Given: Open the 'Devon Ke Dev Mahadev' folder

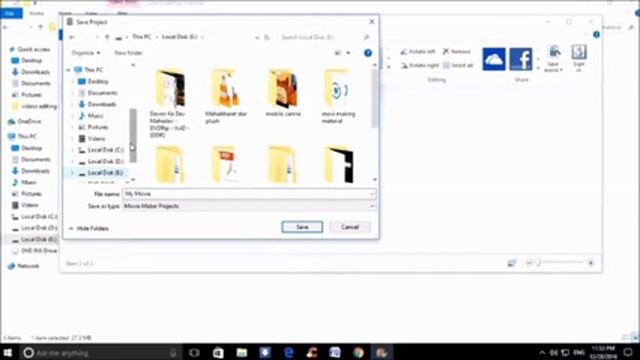Looking at the screenshot, I should tap(169, 103).
